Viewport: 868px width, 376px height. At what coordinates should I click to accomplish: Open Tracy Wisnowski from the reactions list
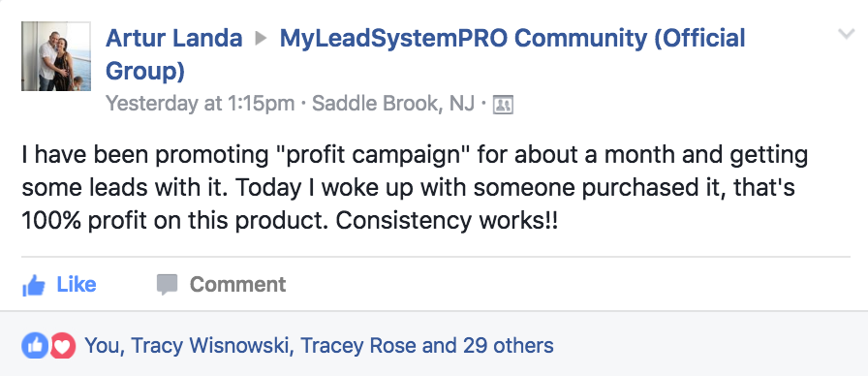(210, 346)
